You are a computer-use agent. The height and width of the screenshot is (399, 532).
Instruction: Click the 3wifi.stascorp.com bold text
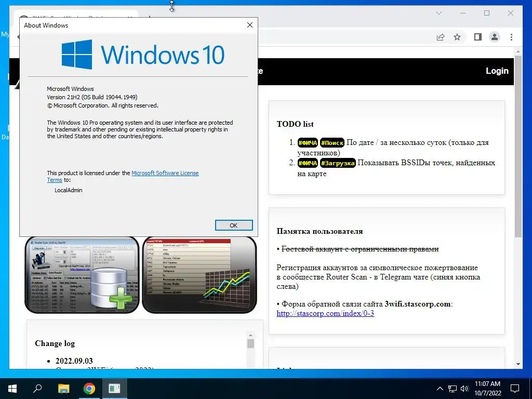[x=417, y=304]
